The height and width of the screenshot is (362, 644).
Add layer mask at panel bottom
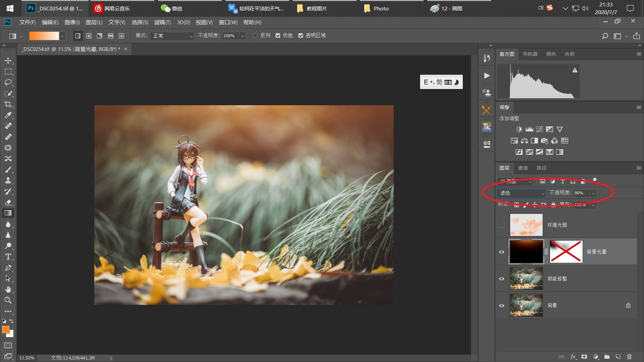pos(584,357)
